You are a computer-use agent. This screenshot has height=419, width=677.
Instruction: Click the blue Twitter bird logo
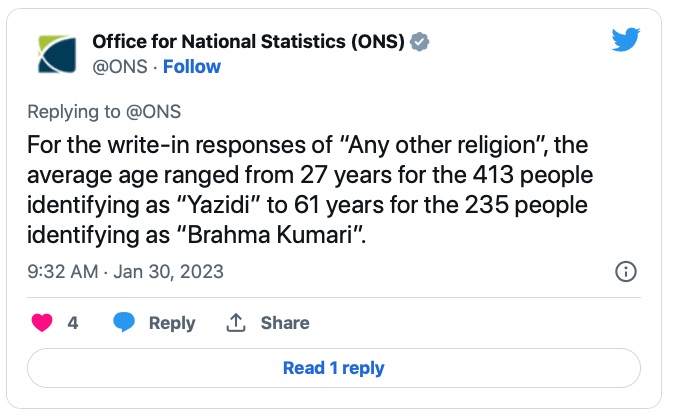coord(625,40)
